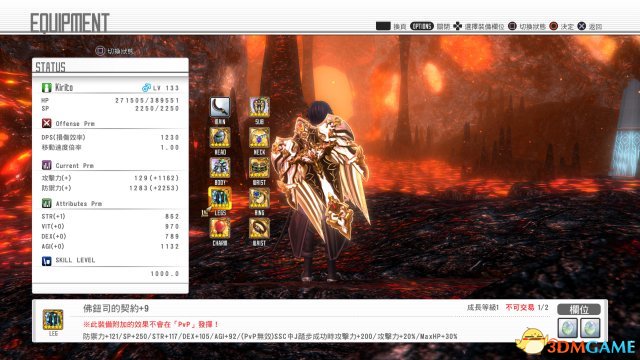This screenshot has height=360, width=640.
Task: Click the 切換狀態 text above the STATUS panel
Action: [x=120, y=51]
